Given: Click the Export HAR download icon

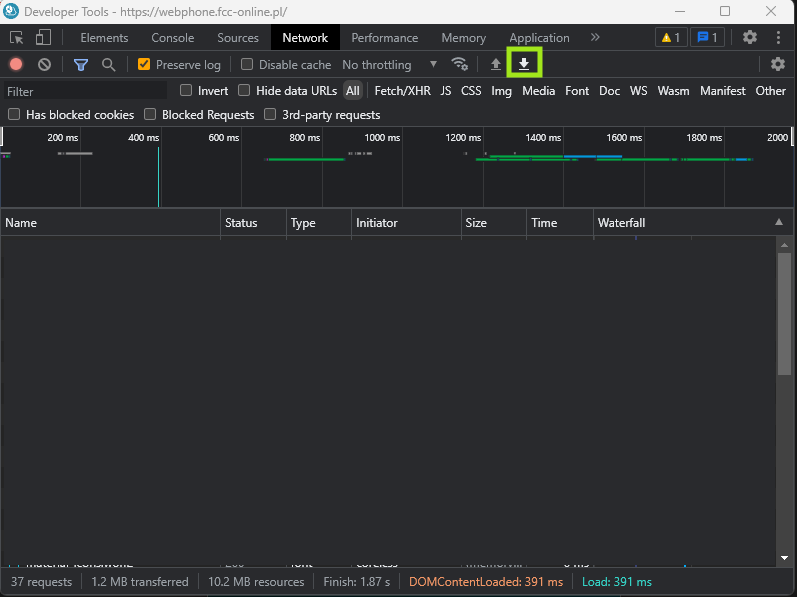Looking at the screenshot, I should coord(523,64).
